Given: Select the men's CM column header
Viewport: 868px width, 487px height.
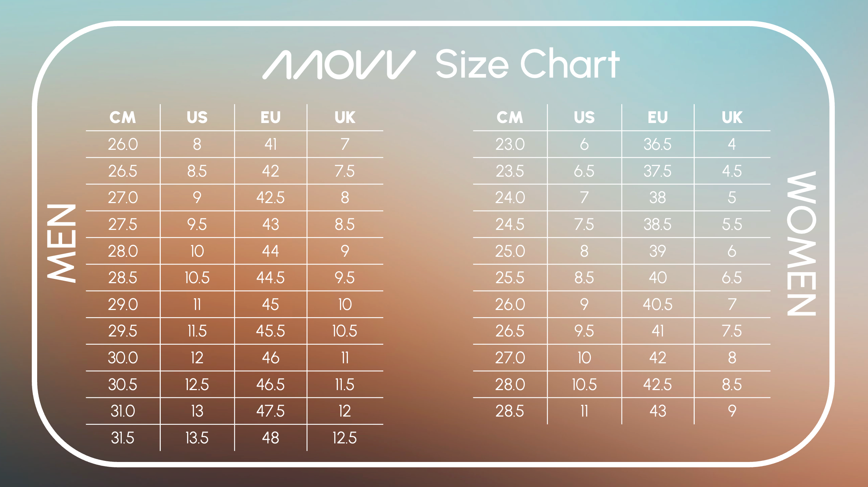Looking at the screenshot, I should (x=123, y=118).
